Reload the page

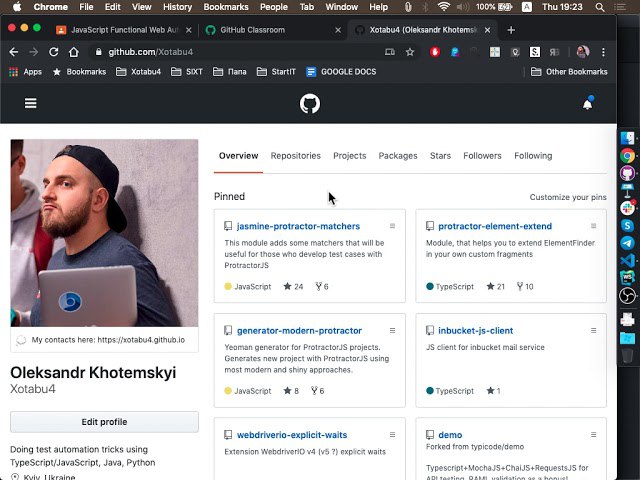point(53,52)
